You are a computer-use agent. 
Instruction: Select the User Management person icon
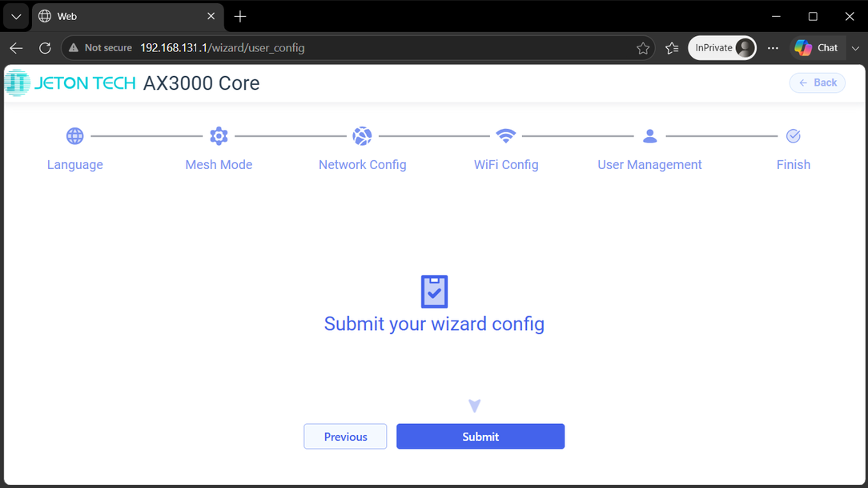pyautogui.click(x=650, y=135)
